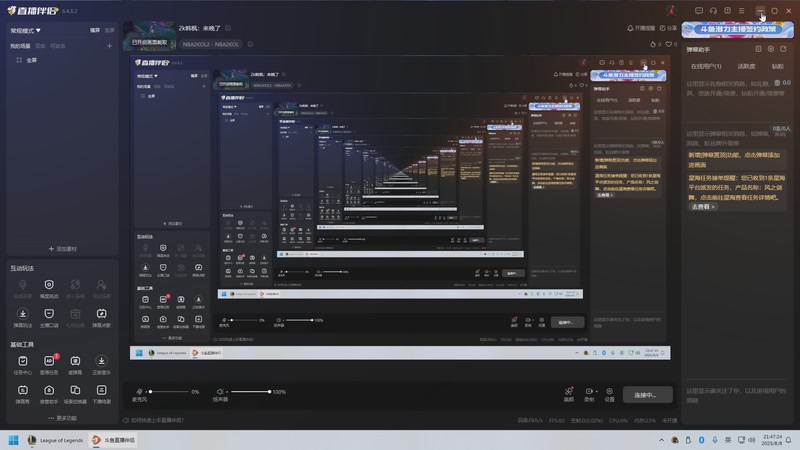800x450 pixels.
Task: Select the 横屏 orientation tab
Action: [95, 31]
